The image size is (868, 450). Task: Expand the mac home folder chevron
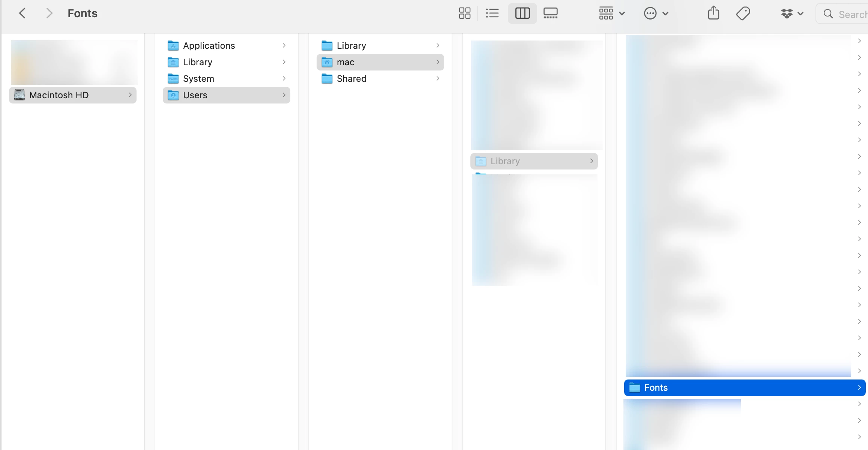pos(437,62)
